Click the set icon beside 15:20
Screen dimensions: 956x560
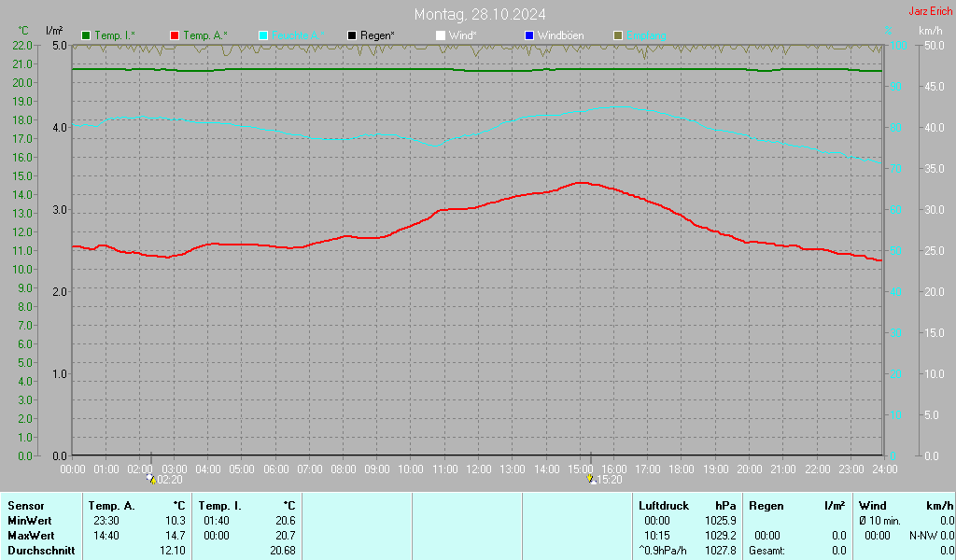(591, 480)
